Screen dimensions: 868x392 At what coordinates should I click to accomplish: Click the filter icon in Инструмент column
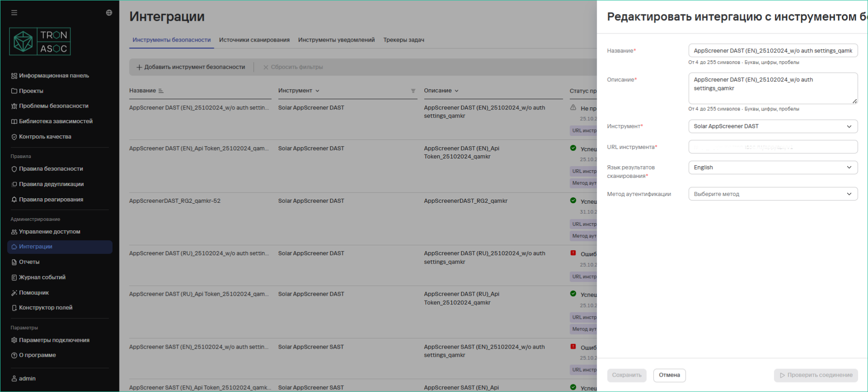[413, 91]
